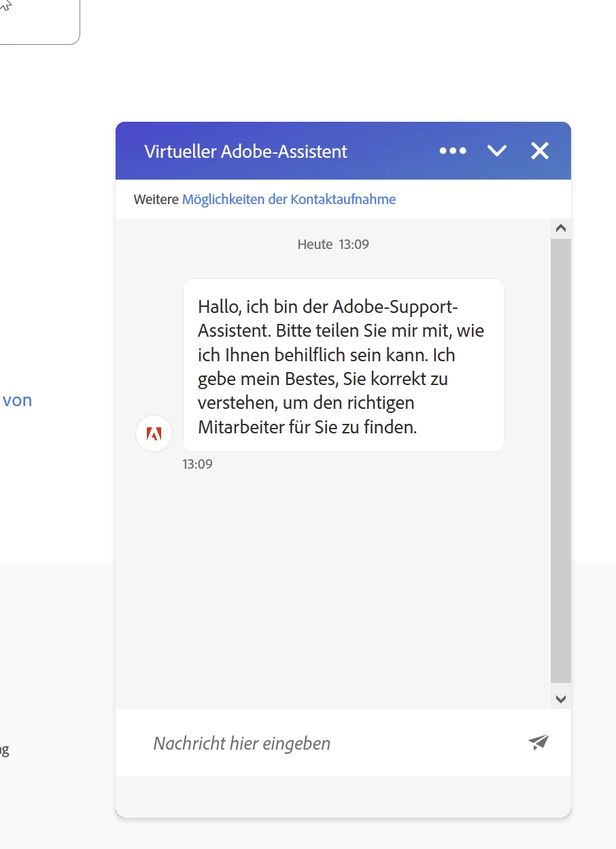The image size is (616, 849).
Task: Click the send message paper-plane icon
Action: click(x=538, y=742)
